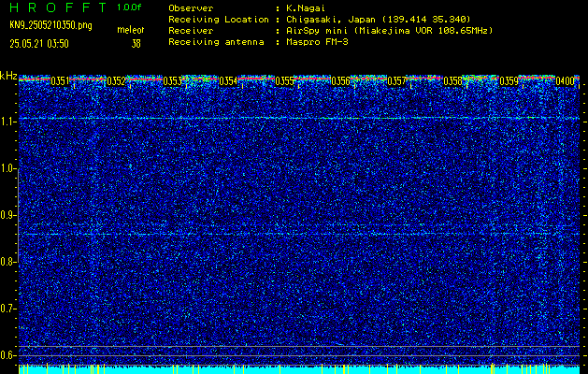Select the antenna value Maspro FM-3
Viewport: 588px width, 374px height.
[316, 42]
